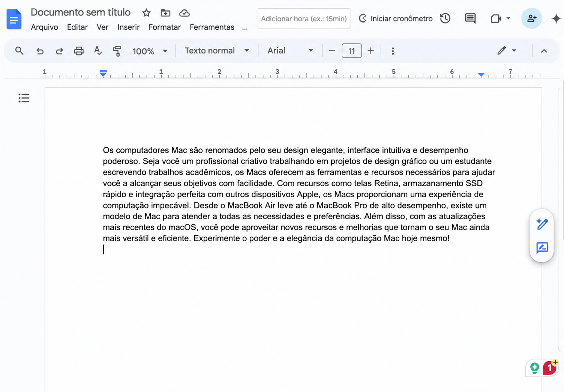Start a video call camera icon
Screen dimensions: 564x392
coord(496,18)
